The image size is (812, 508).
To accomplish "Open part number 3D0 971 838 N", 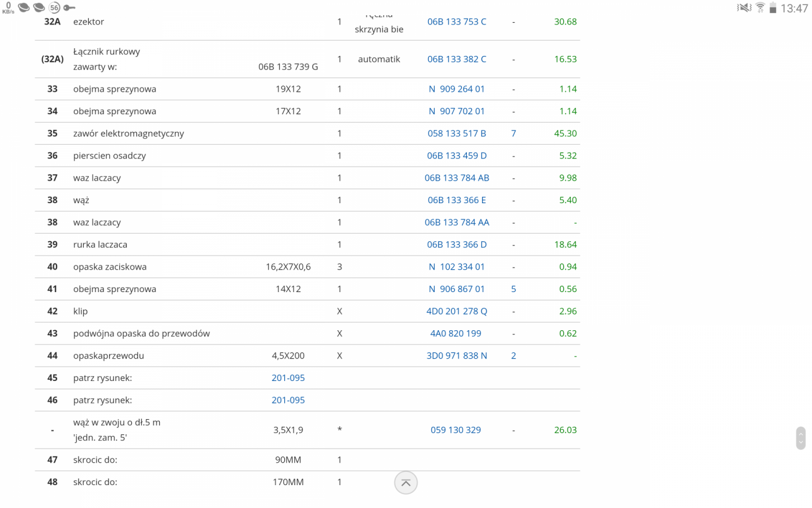I will coord(457,356).
